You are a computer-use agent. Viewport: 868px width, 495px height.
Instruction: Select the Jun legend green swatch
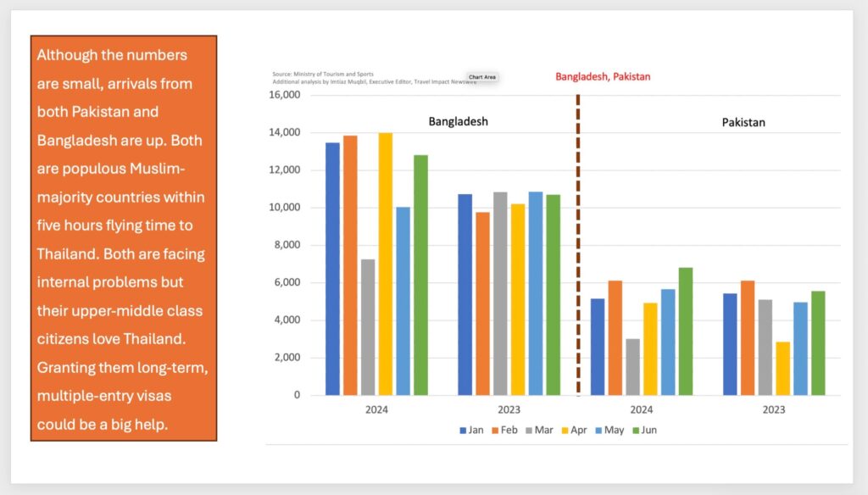coord(636,431)
